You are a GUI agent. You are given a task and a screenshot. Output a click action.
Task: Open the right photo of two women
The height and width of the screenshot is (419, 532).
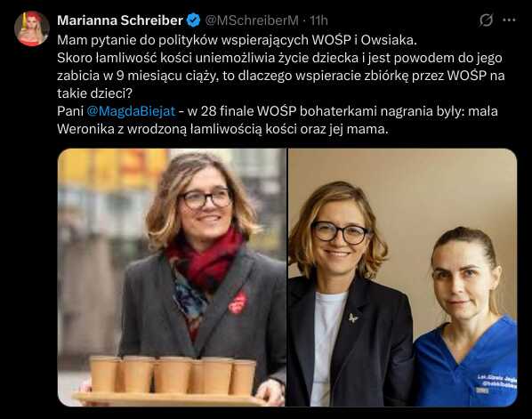403,278
